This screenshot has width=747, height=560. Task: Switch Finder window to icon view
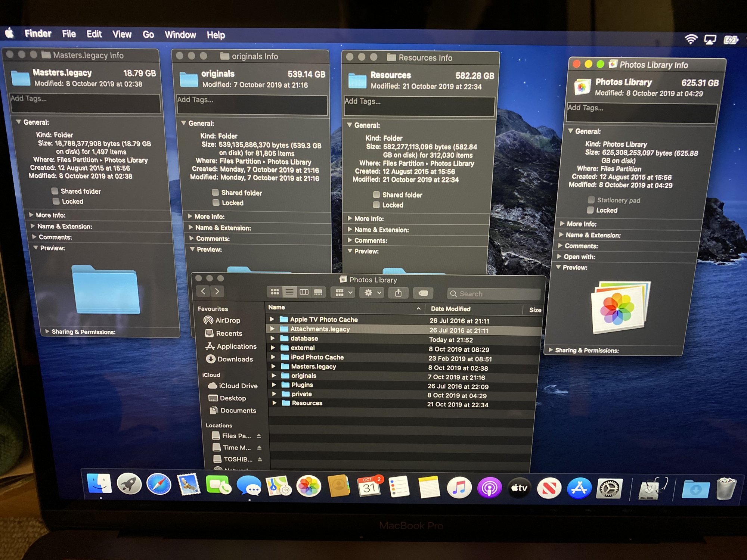click(275, 292)
